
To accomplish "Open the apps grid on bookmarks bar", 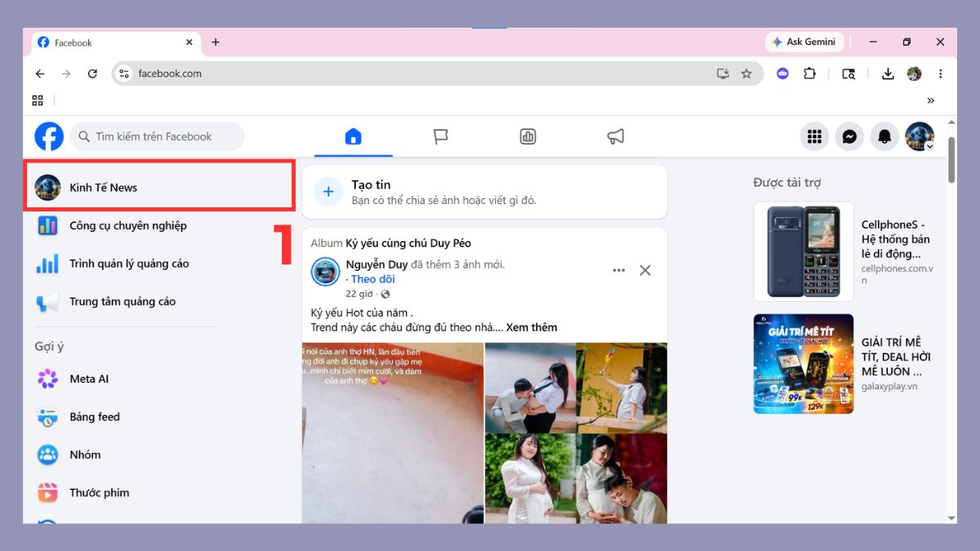I will 38,100.
